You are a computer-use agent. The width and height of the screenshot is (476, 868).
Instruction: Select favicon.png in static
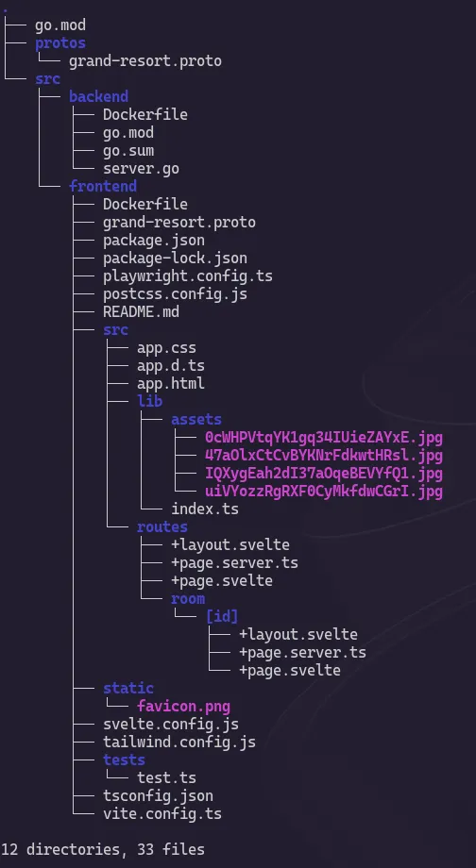183,707
